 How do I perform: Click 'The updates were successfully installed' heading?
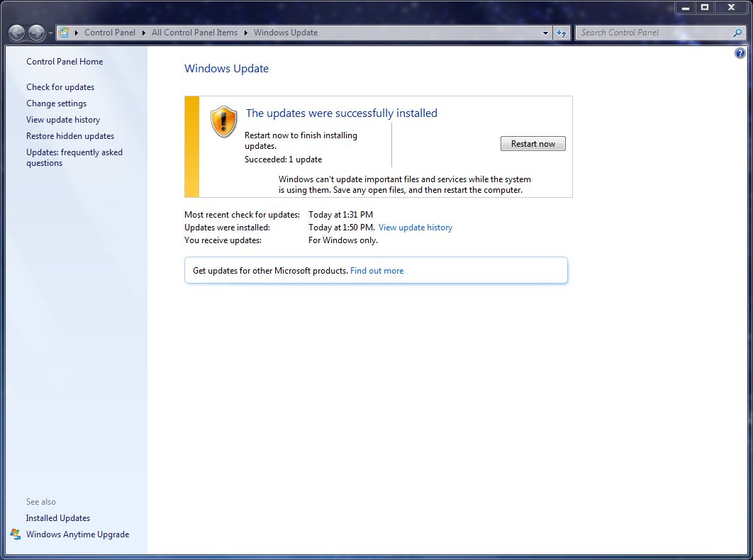(x=342, y=113)
